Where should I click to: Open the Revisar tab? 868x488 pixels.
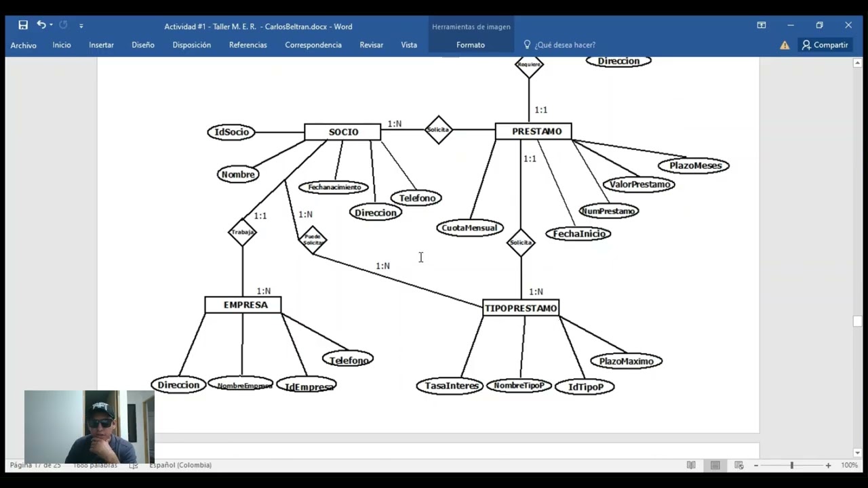(372, 45)
